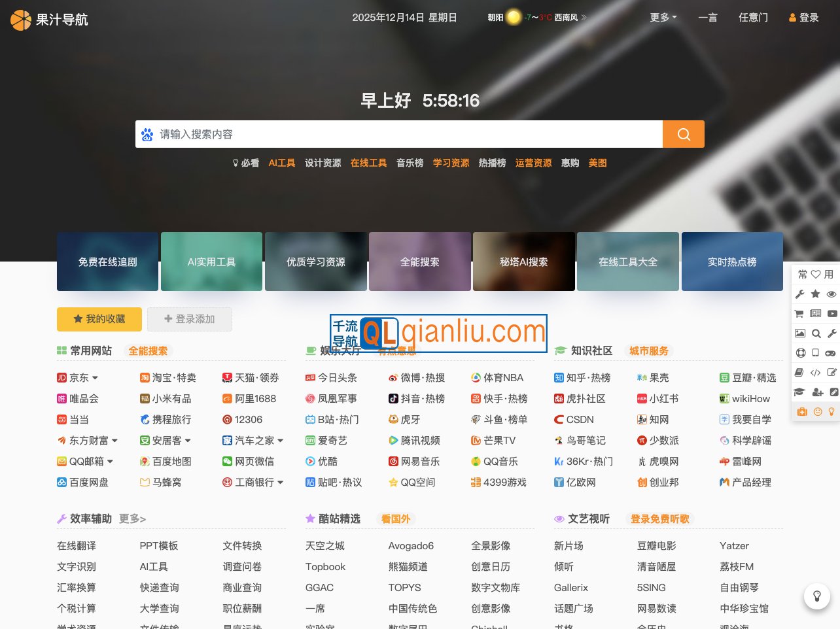Click the eye icon in the quick-nav sidebar

831,294
